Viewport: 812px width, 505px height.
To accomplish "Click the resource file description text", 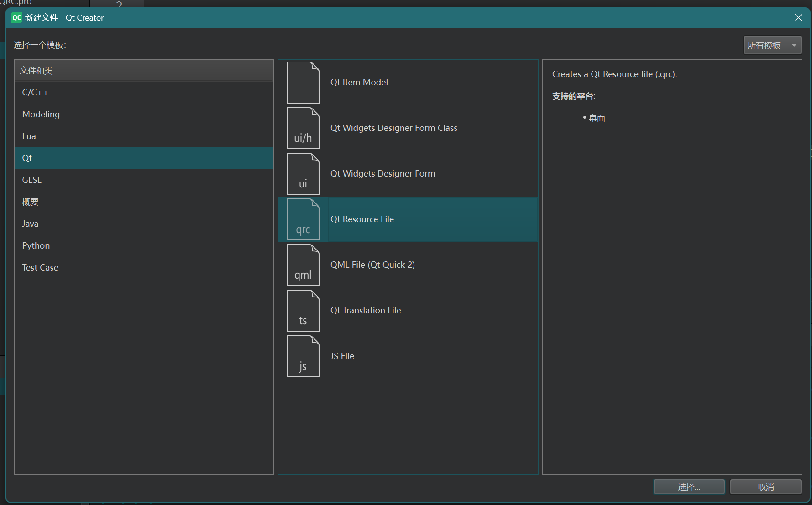I will pyautogui.click(x=614, y=74).
